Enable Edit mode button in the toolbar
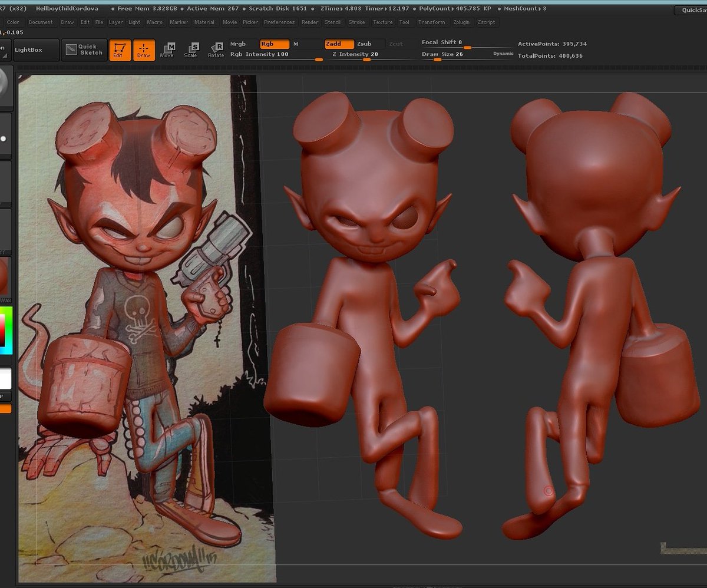This screenshot has height=588, width=707. click(x=120, y=50)
